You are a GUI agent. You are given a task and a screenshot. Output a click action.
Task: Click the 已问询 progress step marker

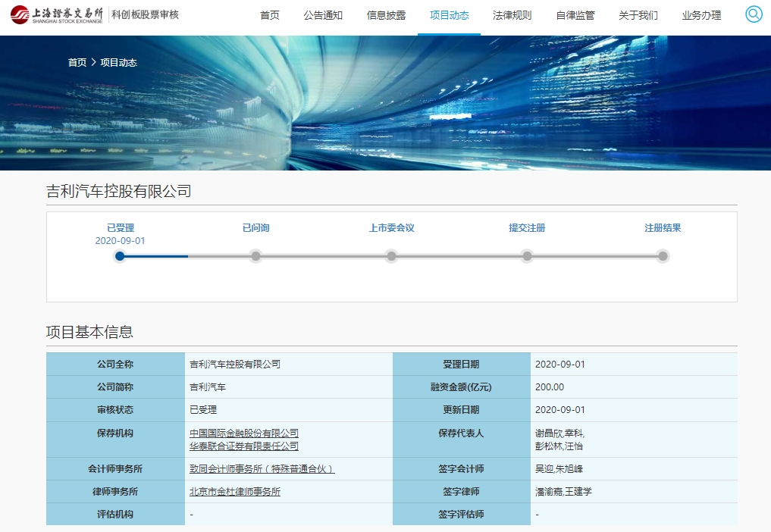tap(255, 256)
